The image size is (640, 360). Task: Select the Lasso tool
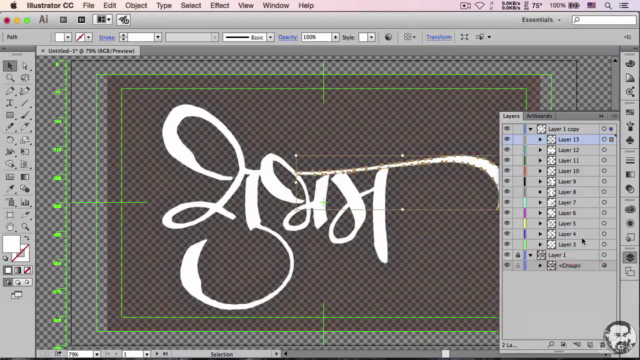[x=25, y=78]
